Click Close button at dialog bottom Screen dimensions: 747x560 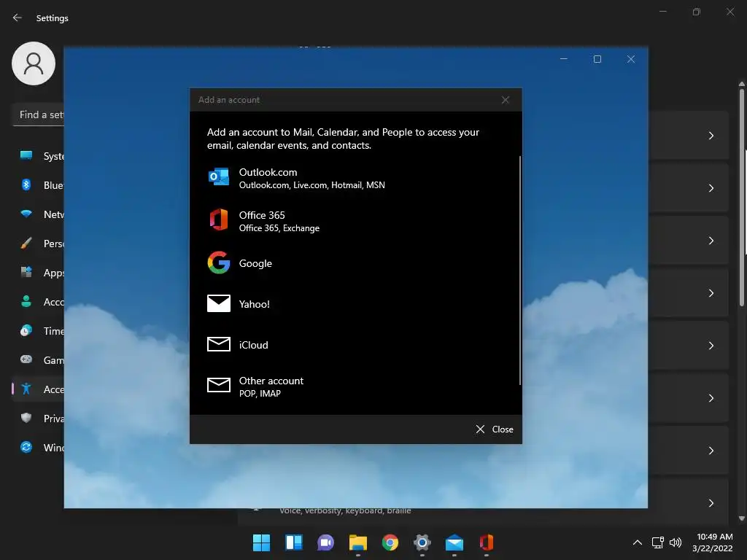(x=495, y=429)
